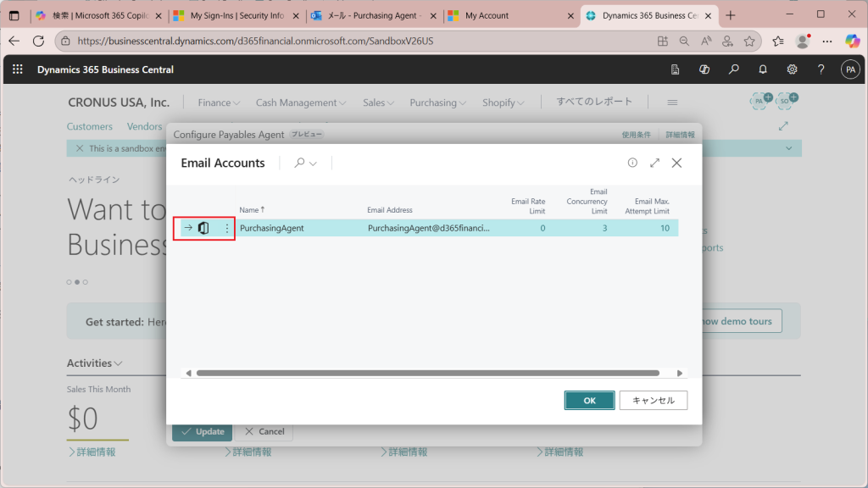Open the Business Central app launcher waffle

click(x=18, y=69)
